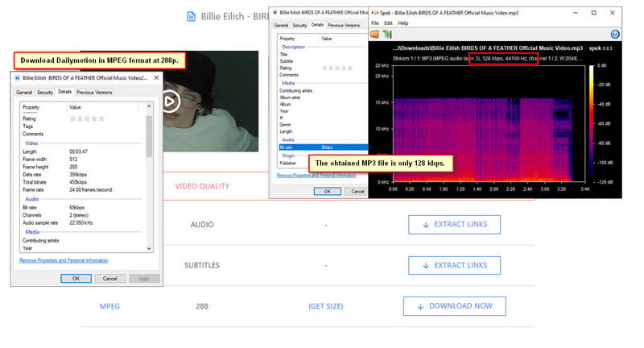The image size is (644, 348).
Task: Select Details tab in MP3 properties dialog
Action: click(x=317, y=25)
